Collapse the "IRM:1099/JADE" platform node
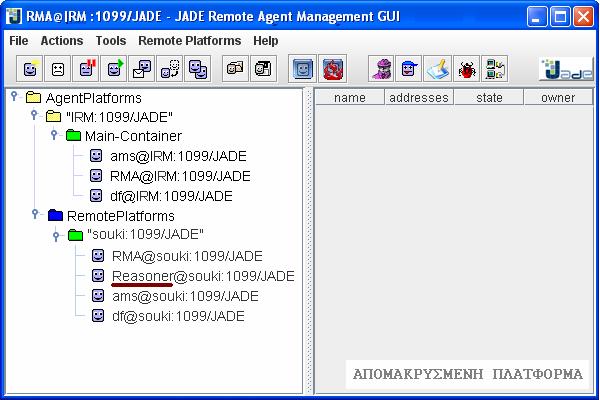The image size is (600, 400). coord(34,114)
